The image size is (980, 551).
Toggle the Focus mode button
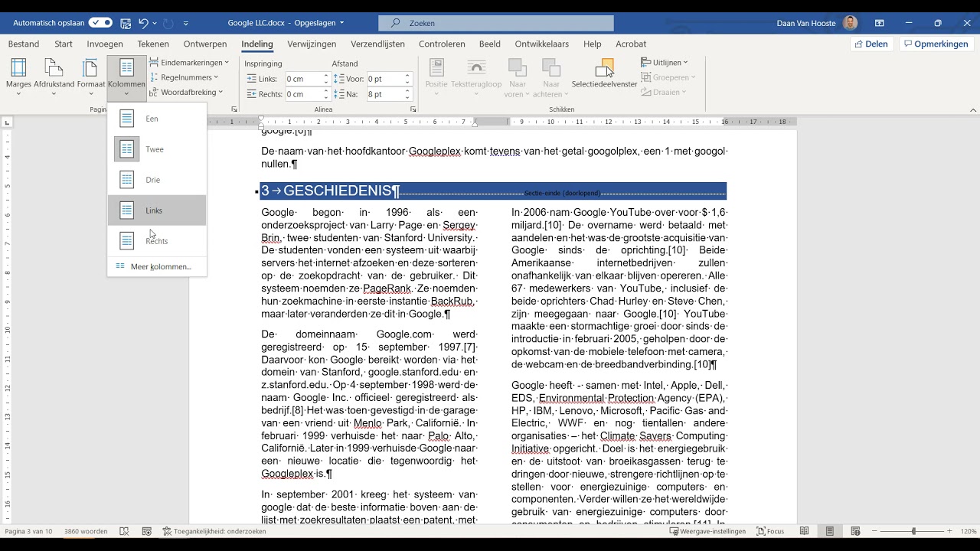click(x=770, y=531)
